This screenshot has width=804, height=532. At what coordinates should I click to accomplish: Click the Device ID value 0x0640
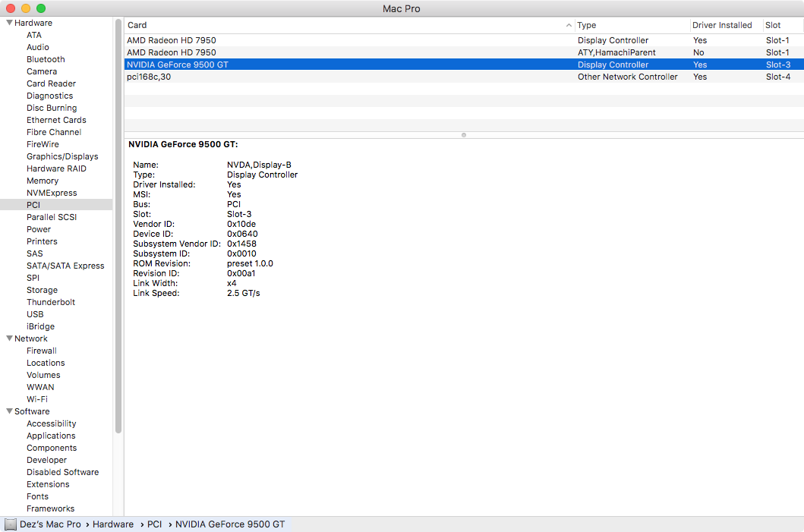tap(242, 234)
